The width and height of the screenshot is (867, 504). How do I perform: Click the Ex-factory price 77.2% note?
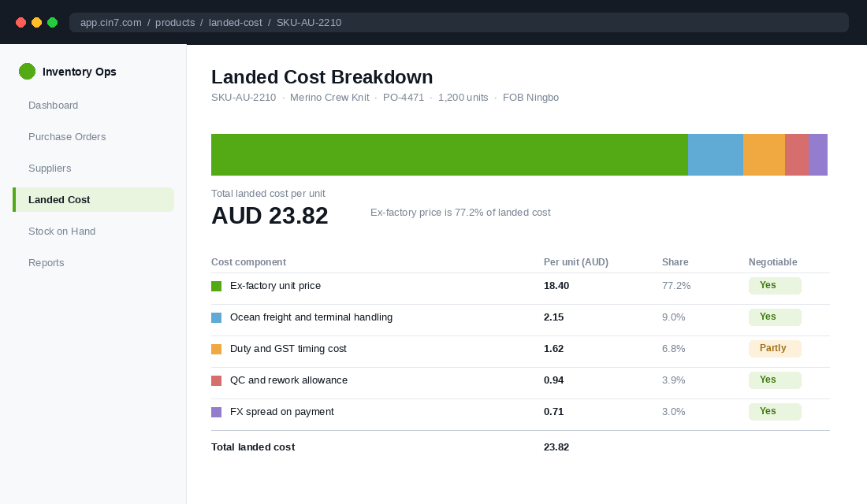tap(460, 212)
